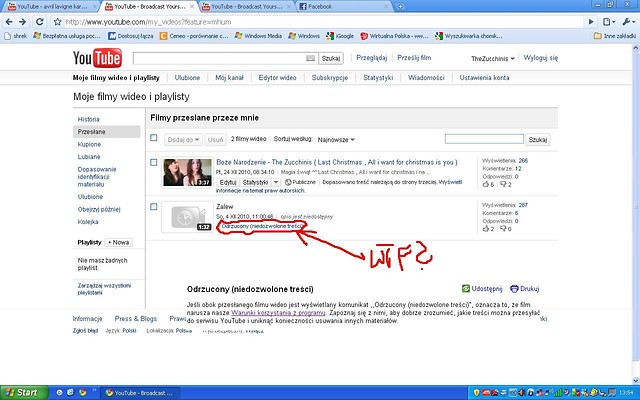This screenshot has height=400, width=640.
Task: Click the Nowa playlist button
Action: click(118, 242)
